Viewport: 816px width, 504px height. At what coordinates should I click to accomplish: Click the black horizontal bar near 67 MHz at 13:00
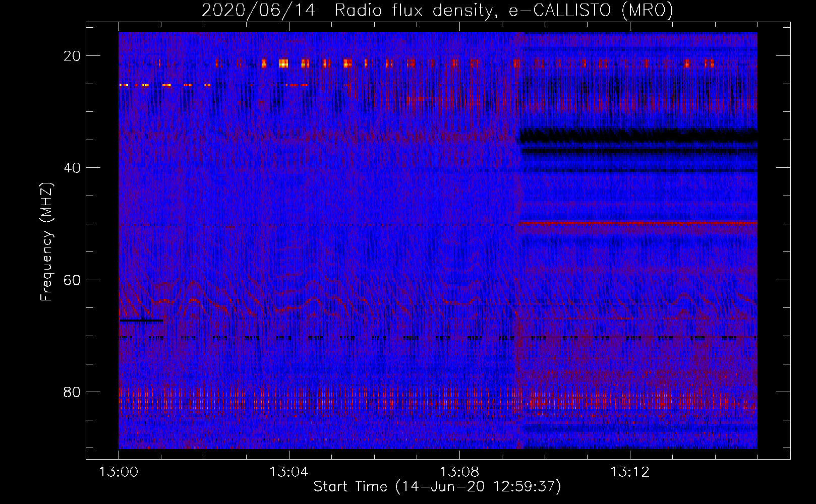click(x=141, y=320)
